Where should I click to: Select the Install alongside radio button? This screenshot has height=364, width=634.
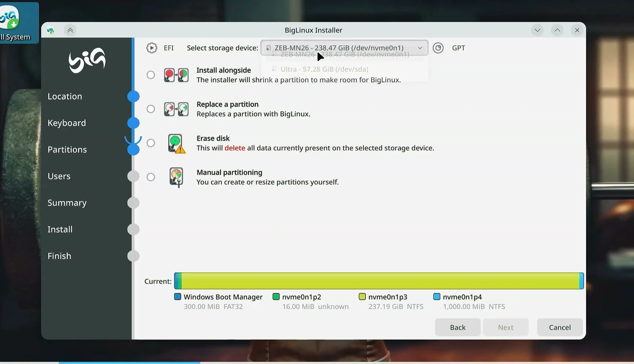[151, 75]
